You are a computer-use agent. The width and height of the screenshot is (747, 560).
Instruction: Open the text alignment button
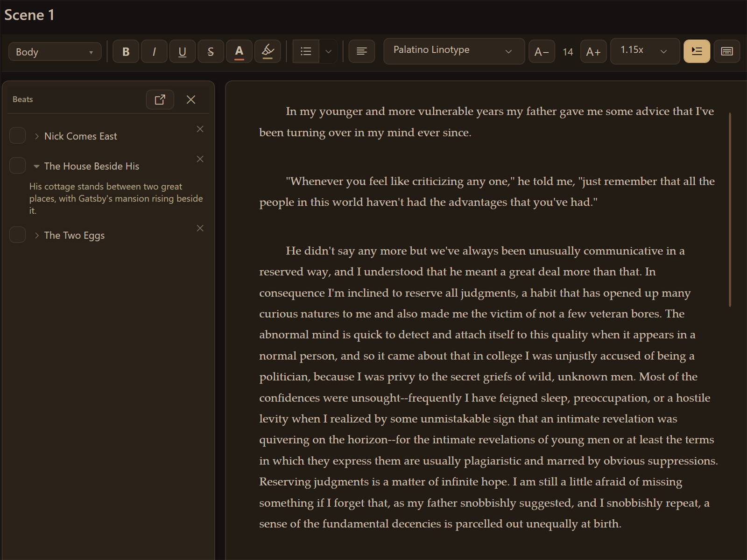coord(362,51)
